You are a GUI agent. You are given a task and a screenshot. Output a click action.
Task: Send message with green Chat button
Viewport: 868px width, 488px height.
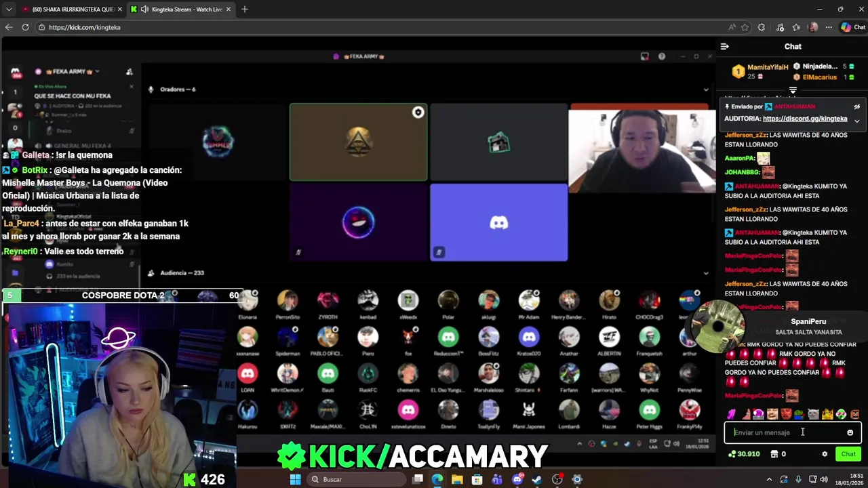click(x=848, y=454)
